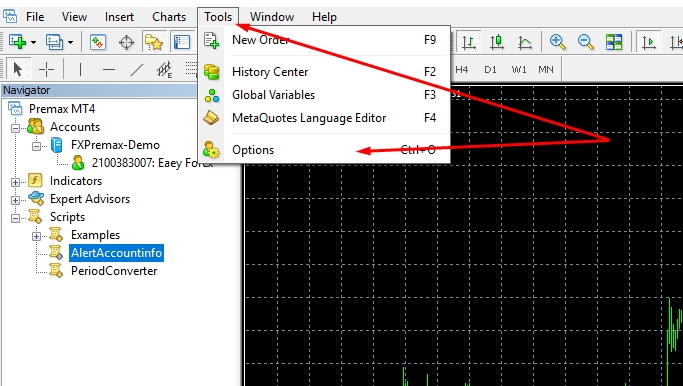
Task: Click the tile windows icon
Action: coord(614,42)
